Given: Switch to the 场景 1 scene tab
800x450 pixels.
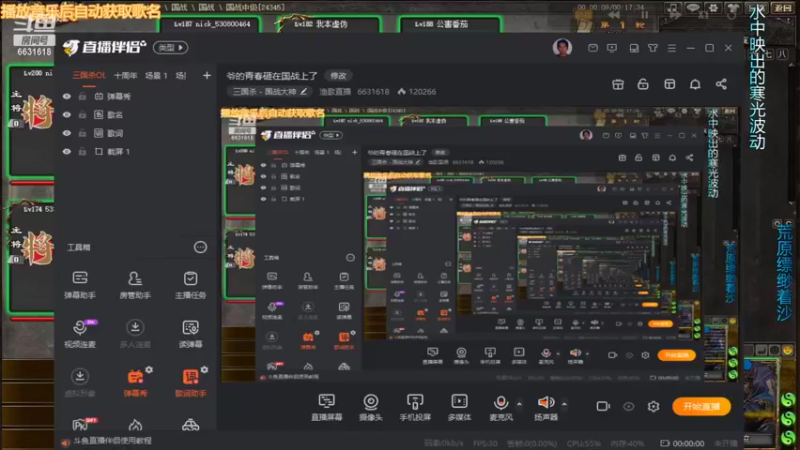Looking at the screenshot, I should pos(156,76).
